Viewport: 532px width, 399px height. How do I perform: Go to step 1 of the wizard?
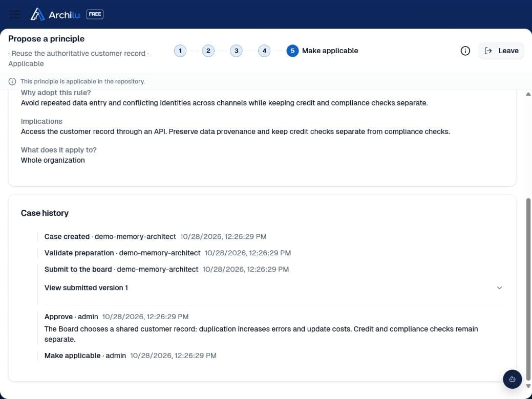[x=180, y=51]
